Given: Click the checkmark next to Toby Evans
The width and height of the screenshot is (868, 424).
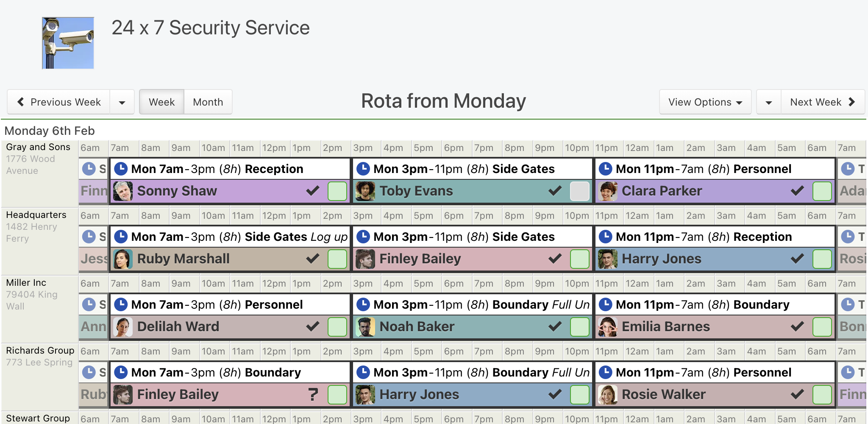Looking at the screenshot, I should point(555,191).
